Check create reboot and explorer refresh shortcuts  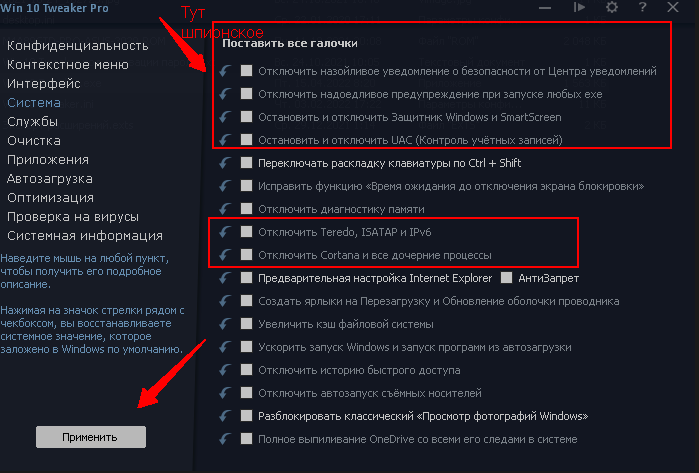click(x=247, y=300)
